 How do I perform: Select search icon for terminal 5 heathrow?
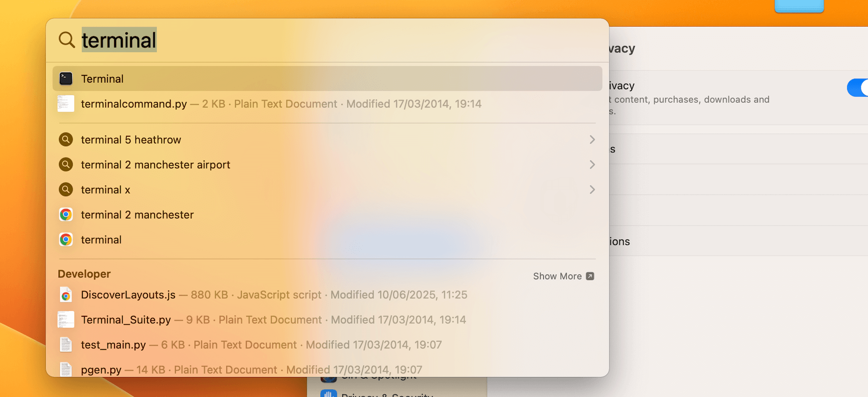(66, 140)
